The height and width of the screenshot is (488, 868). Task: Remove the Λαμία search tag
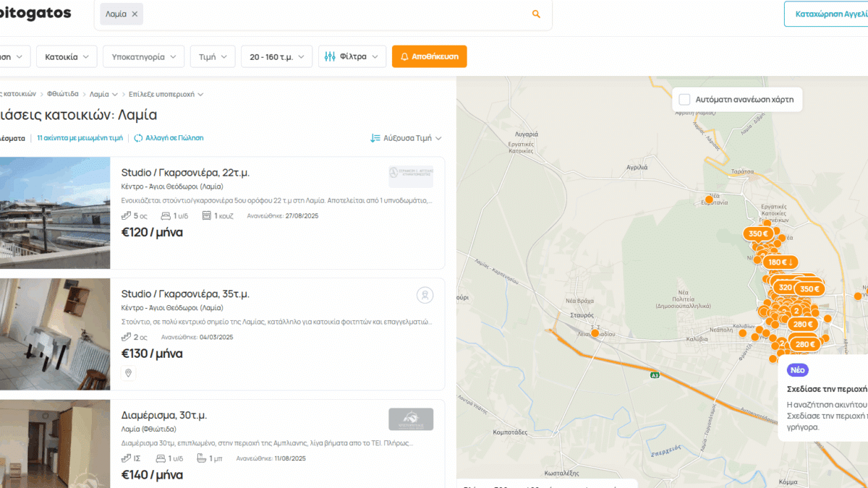pos(135,14)
